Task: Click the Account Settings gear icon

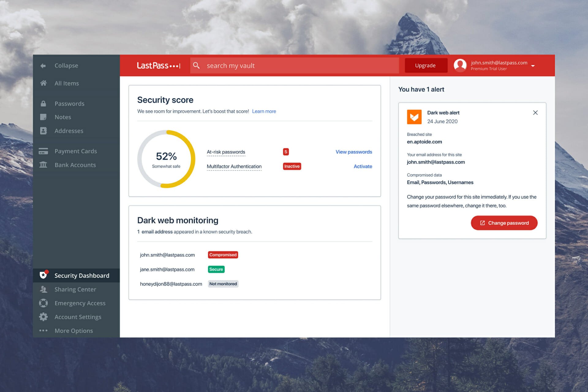Action: [43, 317]
